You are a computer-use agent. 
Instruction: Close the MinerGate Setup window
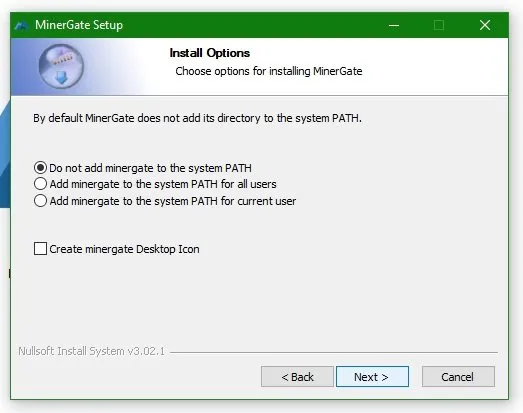pyautogui.click(x=485, y=25)
